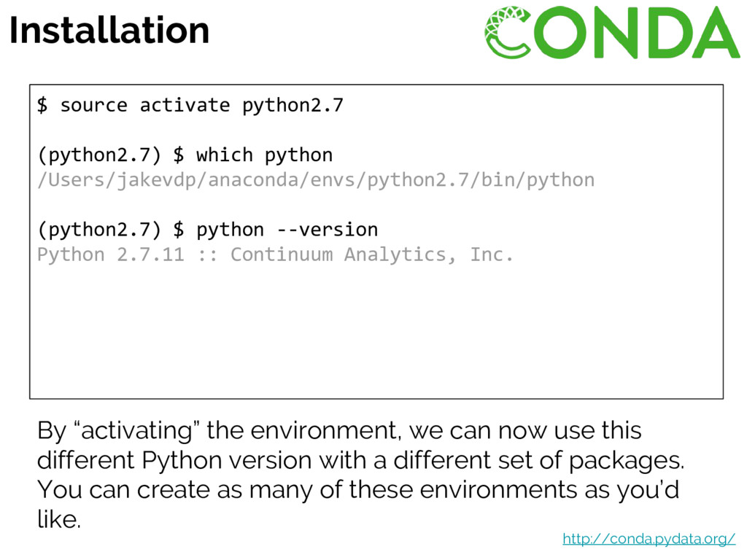Click the 'python --version' command line
747x560 pixels.
point(208,230)
